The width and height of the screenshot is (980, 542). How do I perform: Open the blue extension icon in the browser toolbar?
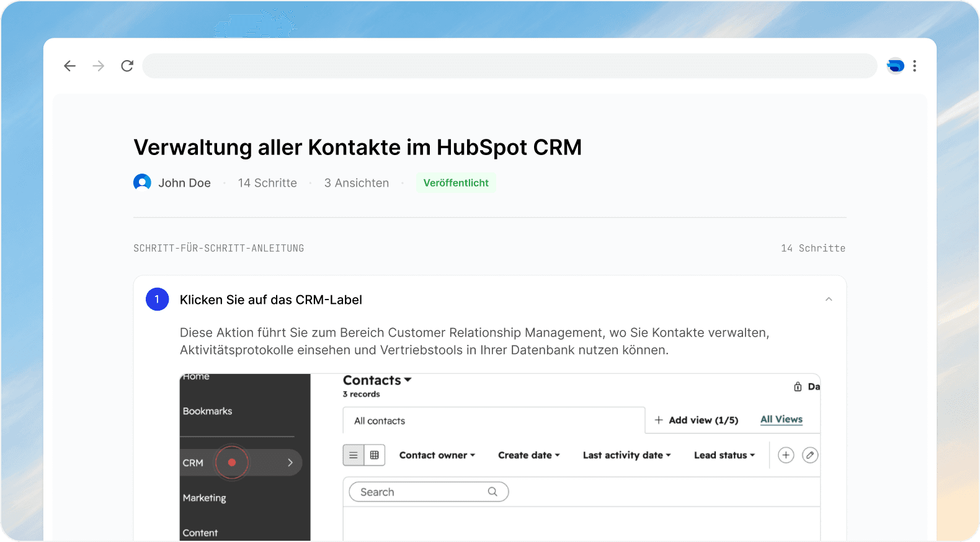[895, 66]
